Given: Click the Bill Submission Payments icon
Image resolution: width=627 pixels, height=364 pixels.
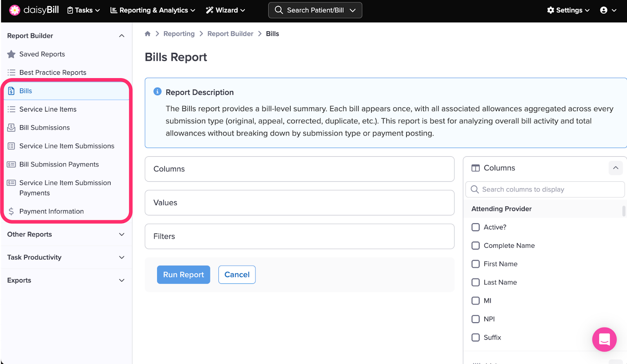Looking at the screenshot, I should (x=11, y=164).
